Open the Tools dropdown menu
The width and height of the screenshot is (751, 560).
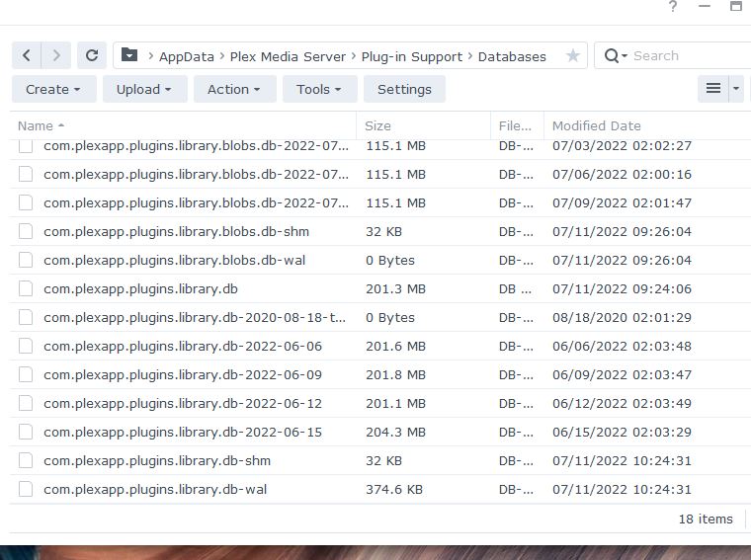319,89
